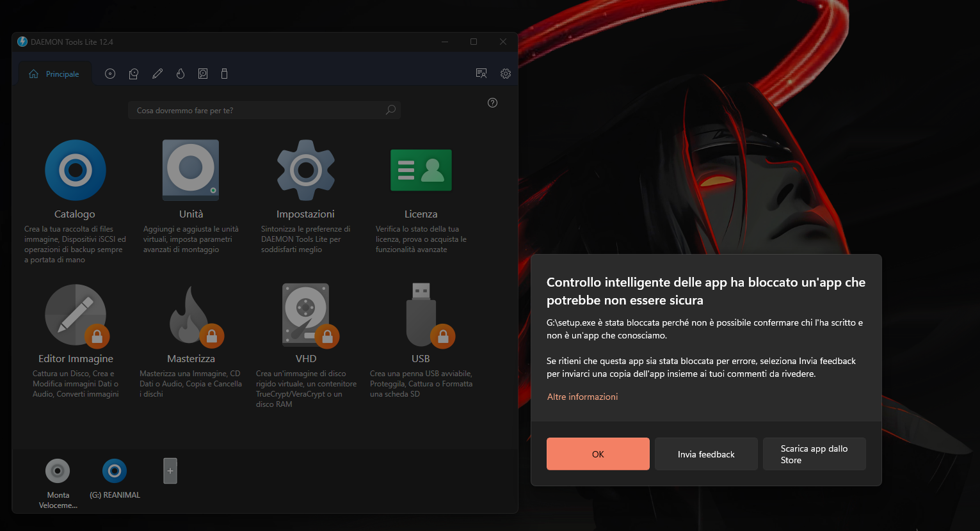Screen dimensions: 980x531
Task: Click the Monta Velocemente disc icon
Action: click(x=58, y=471)
